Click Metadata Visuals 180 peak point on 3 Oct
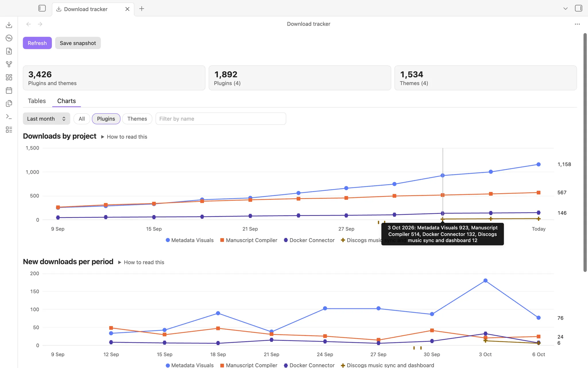588x368 pixels. [486, 281]
